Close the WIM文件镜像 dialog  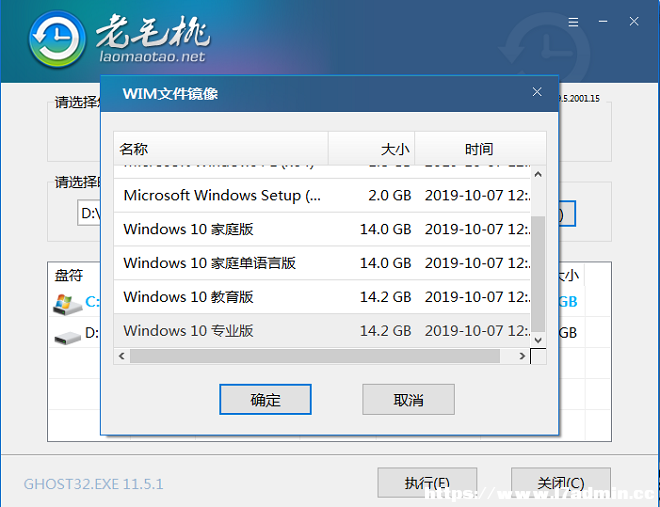coord(537,92)
